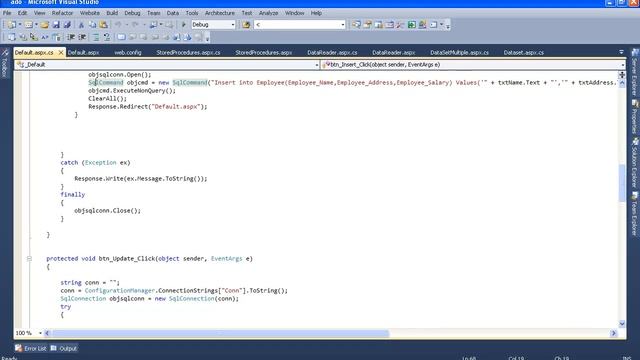Show the active document tabs overflow list
Image resolution: width=640 pixels, height=360 pixels.
pos(621,52)
